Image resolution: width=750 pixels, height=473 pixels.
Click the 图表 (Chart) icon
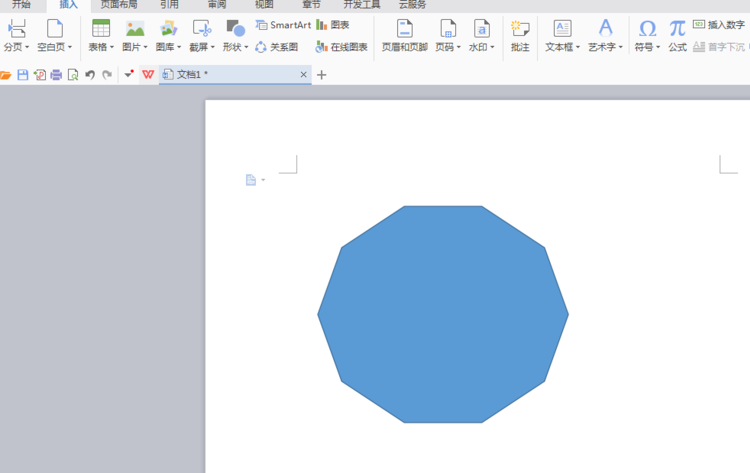pos(333,25)
